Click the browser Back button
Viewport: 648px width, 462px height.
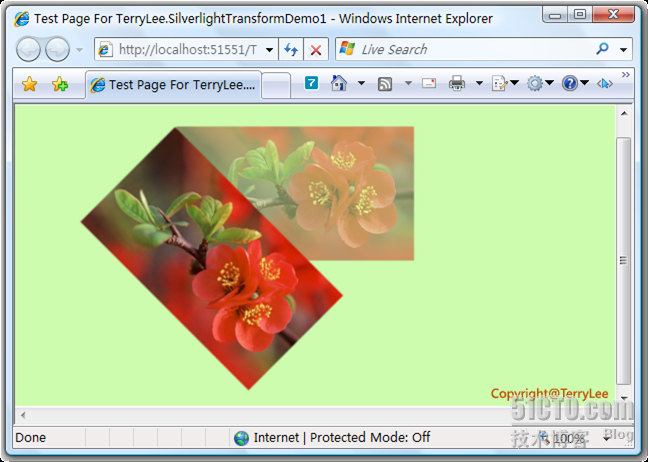[x=28, y=49]
